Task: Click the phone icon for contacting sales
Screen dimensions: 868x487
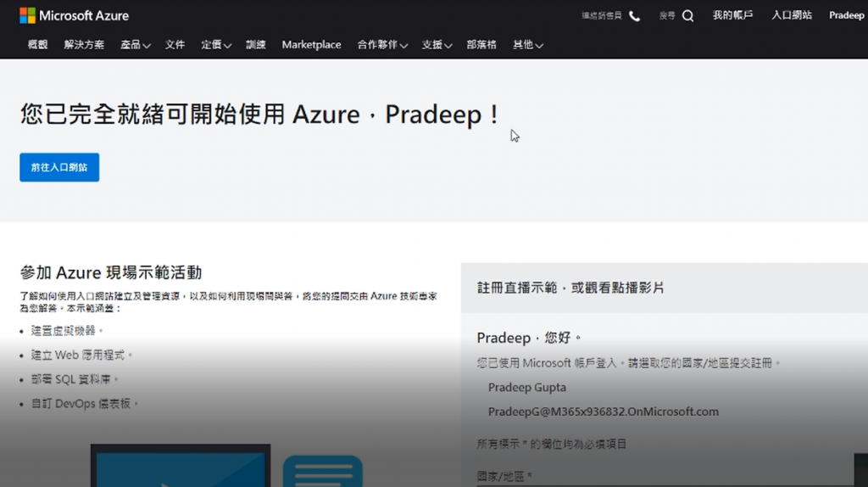Action: tap(635, 16)
